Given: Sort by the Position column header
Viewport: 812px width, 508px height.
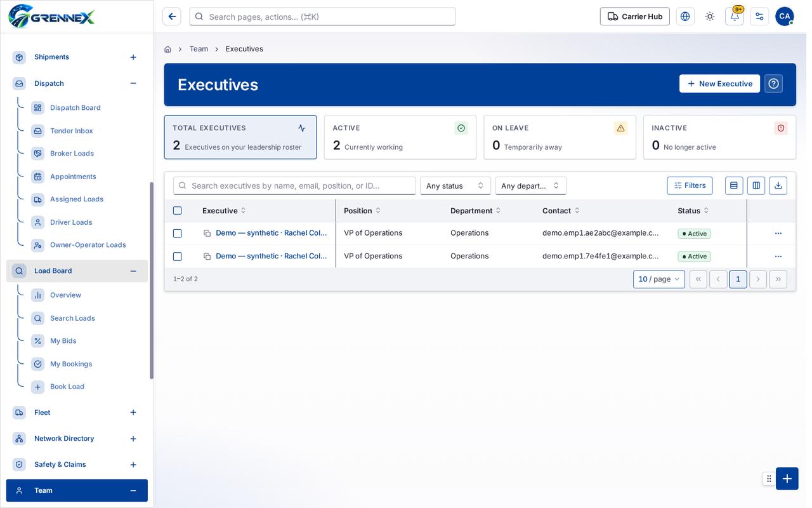Looking at the screenshot, I should [x=362, y=211].
